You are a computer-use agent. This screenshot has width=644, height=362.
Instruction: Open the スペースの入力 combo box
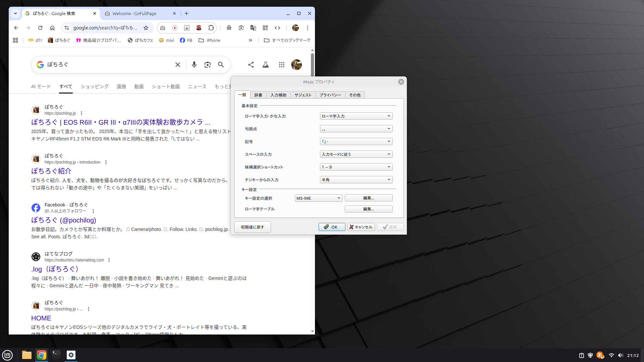point(356,155)
